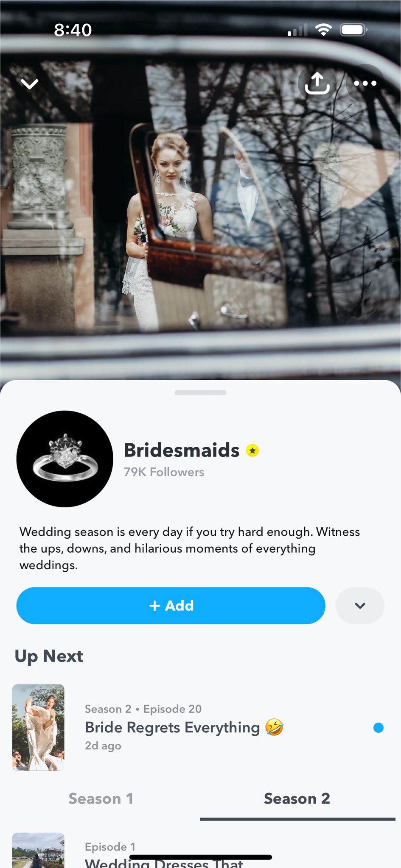Tap the Wi-Fi status icon

323,30
